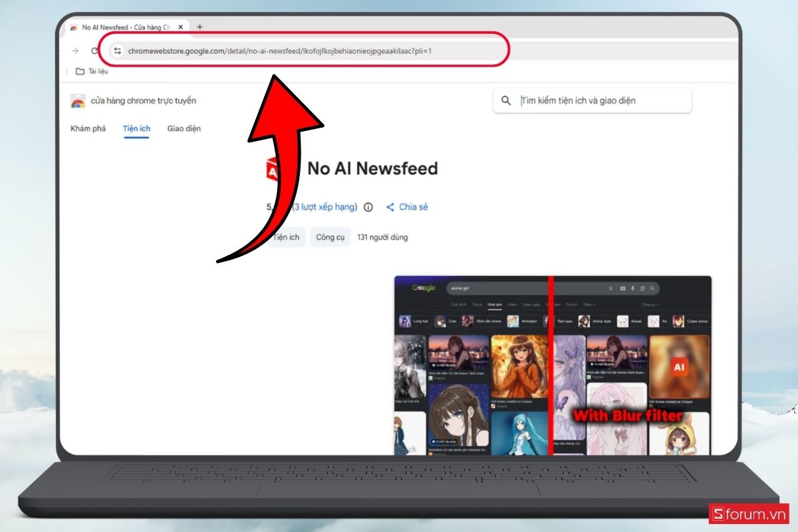Click the Tiện ích category chip
This screenshot has height=532, width=798.
click(286, 237)
